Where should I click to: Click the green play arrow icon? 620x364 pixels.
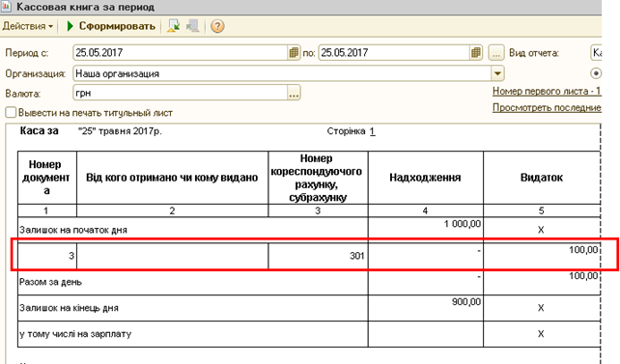coord(70,26)
